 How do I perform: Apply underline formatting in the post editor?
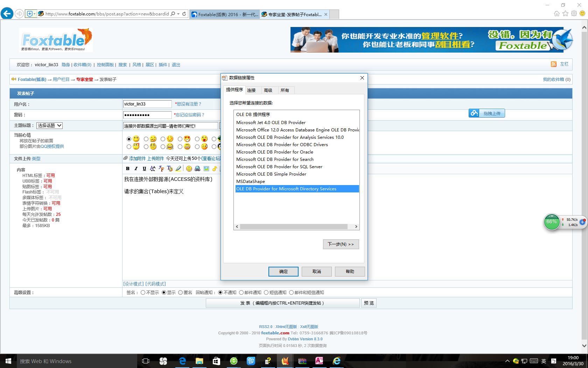145,169
